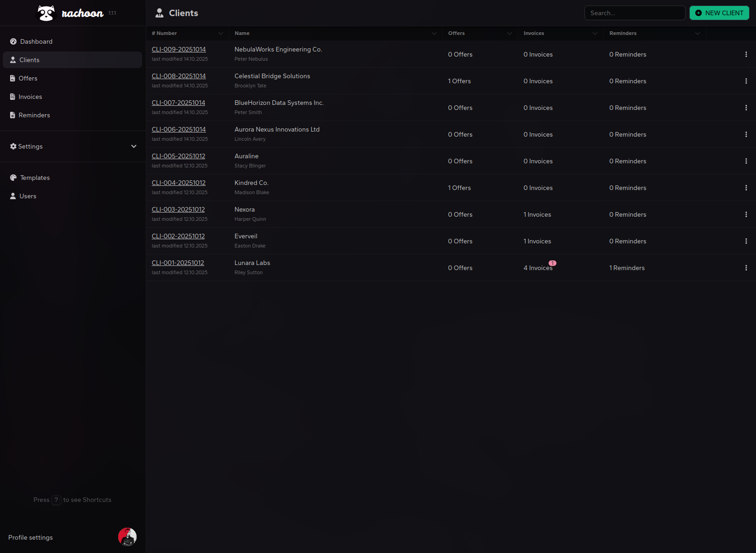Open the Name column header dropdown
This screenshot has height=553, width=756.
[x=434, y=34]
